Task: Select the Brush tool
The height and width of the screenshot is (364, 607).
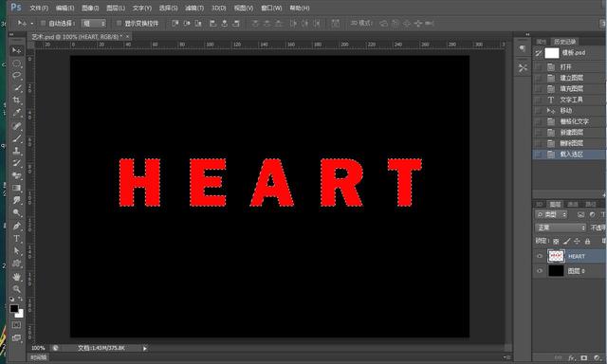Action: (16, 138)
